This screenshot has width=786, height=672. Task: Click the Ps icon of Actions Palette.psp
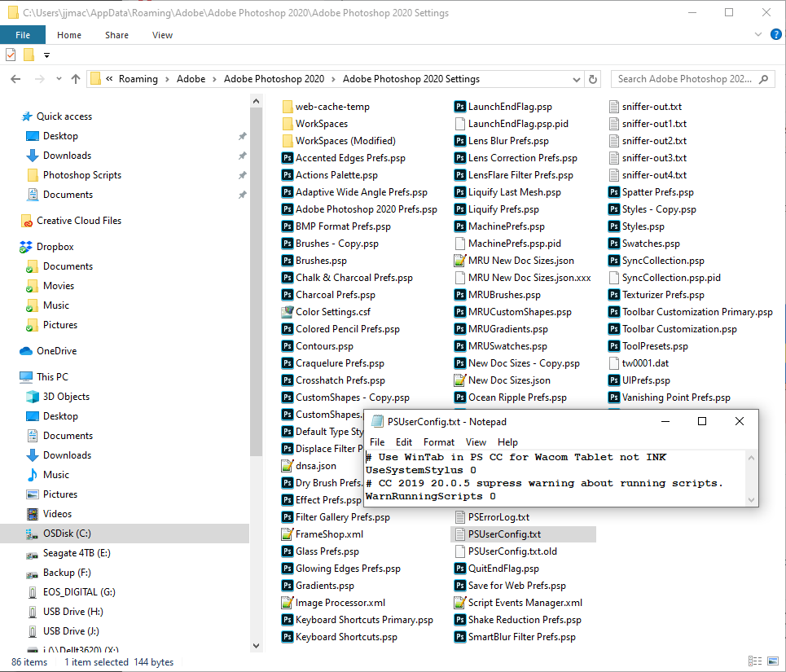(288, 175)
